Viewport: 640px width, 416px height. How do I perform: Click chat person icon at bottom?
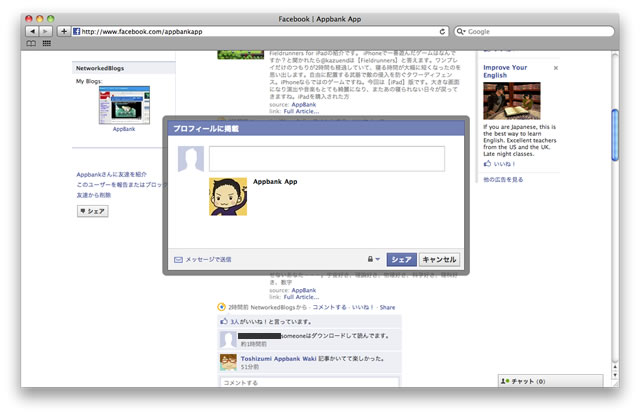(504, 381)
